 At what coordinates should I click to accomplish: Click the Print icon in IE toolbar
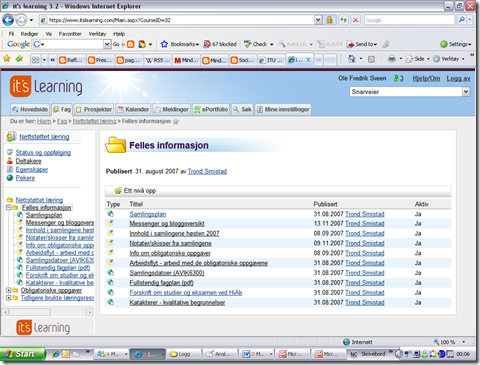(392, 59)
